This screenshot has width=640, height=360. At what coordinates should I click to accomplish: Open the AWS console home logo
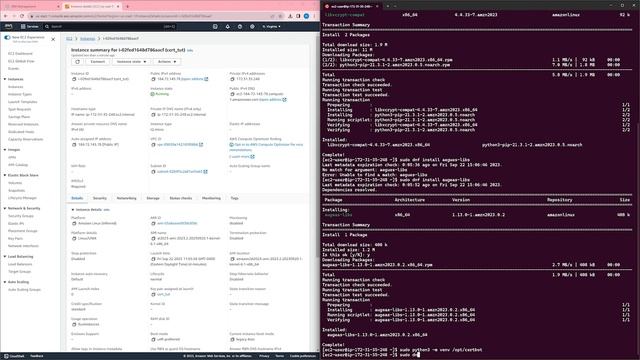coord(9,27)
